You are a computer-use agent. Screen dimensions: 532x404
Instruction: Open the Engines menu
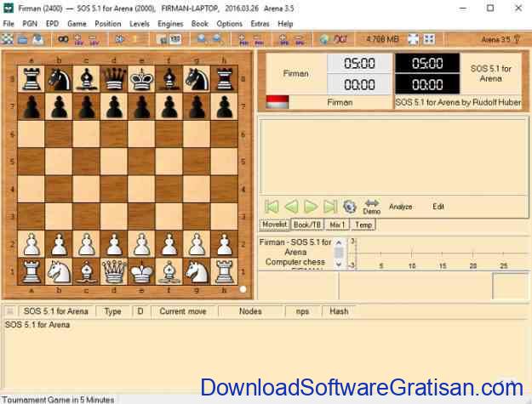pyautogui.click(x=170, y=24)
